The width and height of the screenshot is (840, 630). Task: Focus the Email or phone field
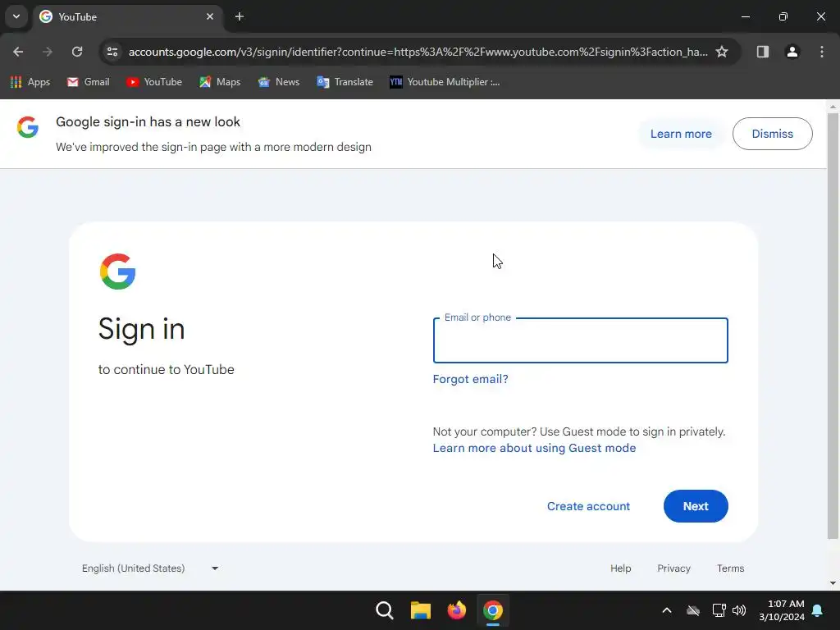pyautogui.click(x=580, y=340)
